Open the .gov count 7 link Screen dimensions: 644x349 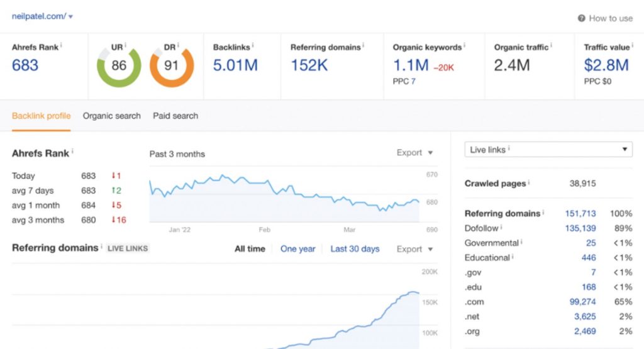(x=594, y=272)
